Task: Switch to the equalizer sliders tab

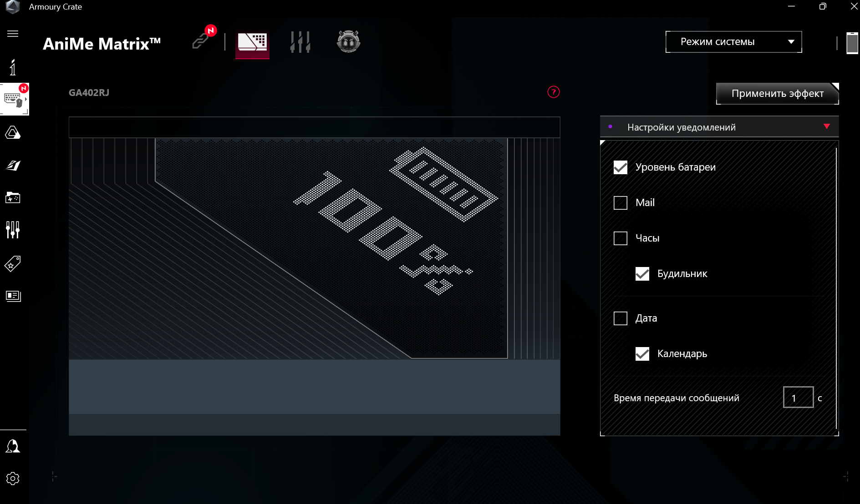Action: 300,42
